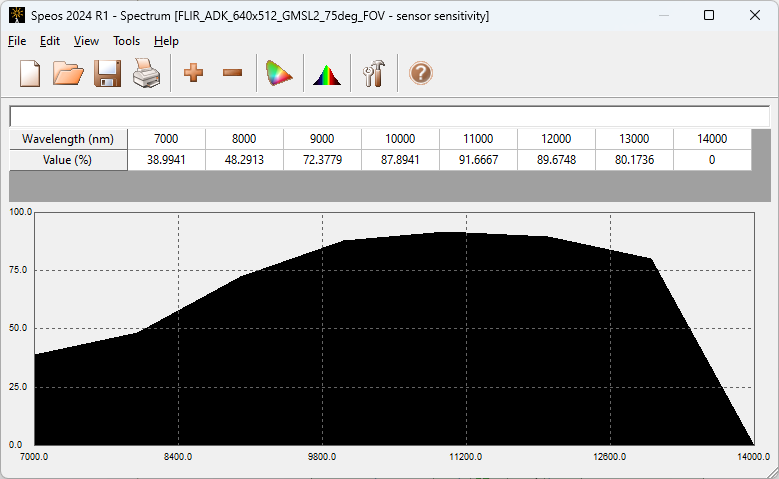The width and height of the screenshot is (779, 479).
Task: Open the File menu
Action: [17, 41]
